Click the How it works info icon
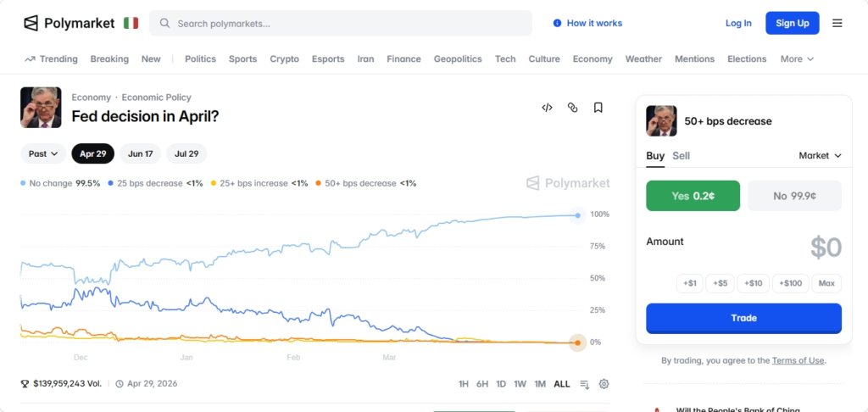The height and width of the screenshot is (412, 868). pos(557,23)
